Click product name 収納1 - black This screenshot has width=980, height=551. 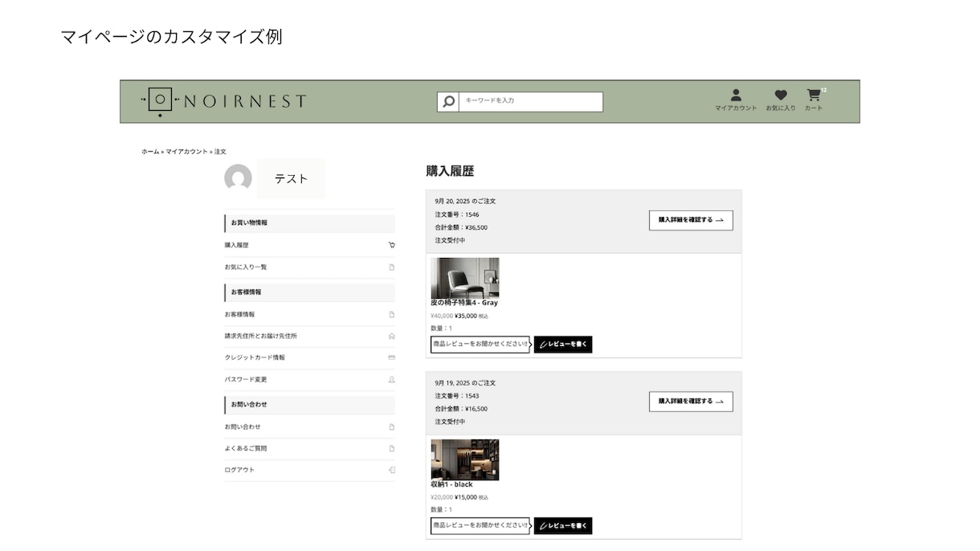pos(452,484)
